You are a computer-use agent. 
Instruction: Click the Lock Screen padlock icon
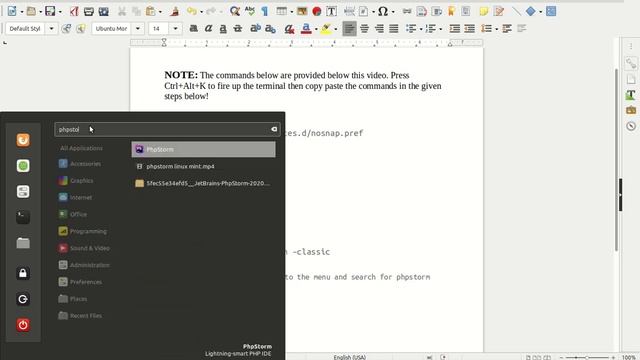(x=23, y=273)
